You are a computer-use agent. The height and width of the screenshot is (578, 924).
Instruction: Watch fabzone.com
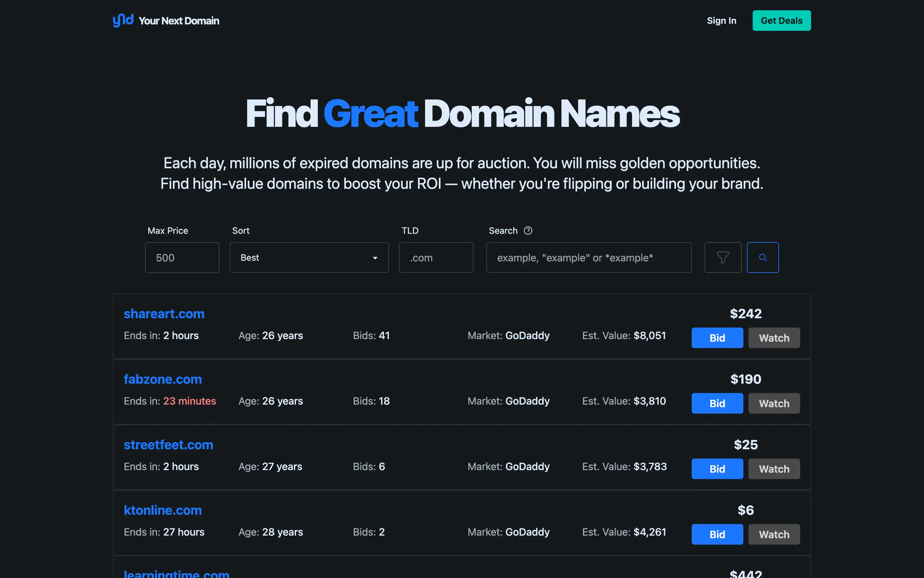pos(774,403)
